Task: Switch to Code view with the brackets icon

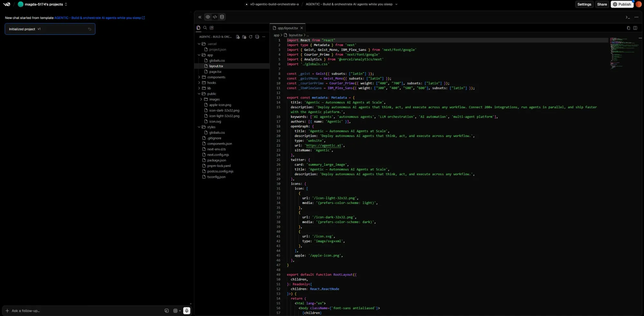Action: (215, 17)
